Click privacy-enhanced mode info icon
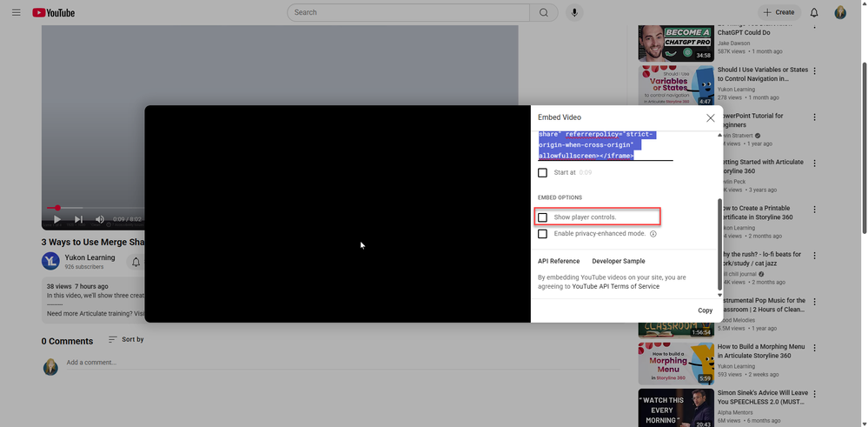 pos(653,234)
